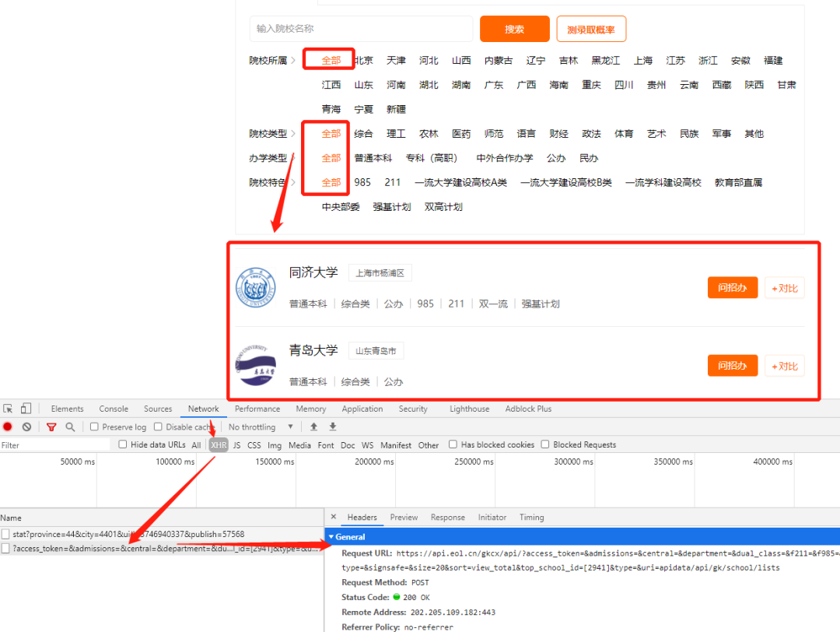Open the Sources tab
The image size is (840, 632).
[158, 409]
